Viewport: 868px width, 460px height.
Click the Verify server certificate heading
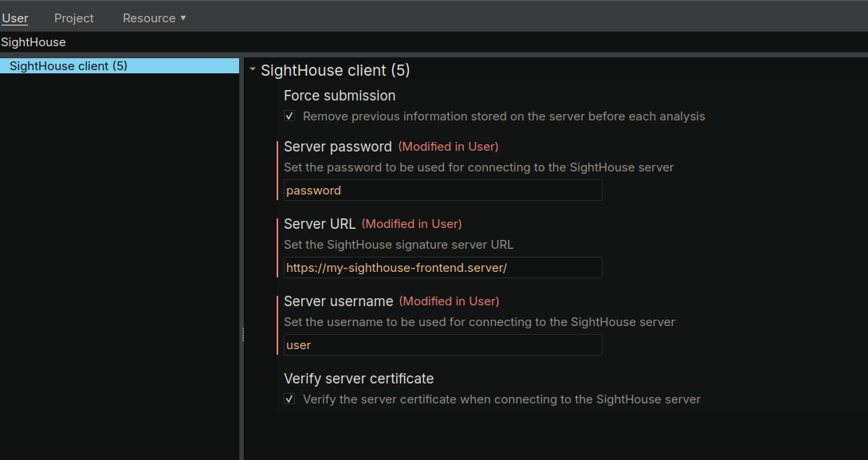[x=359, y=378]
